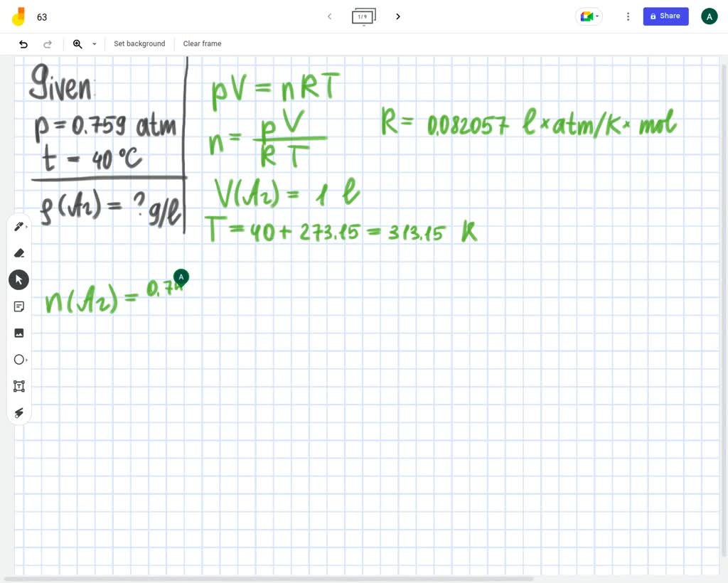Redo the reverted stroke
The image size is (728, 583).
click(48, 43)
